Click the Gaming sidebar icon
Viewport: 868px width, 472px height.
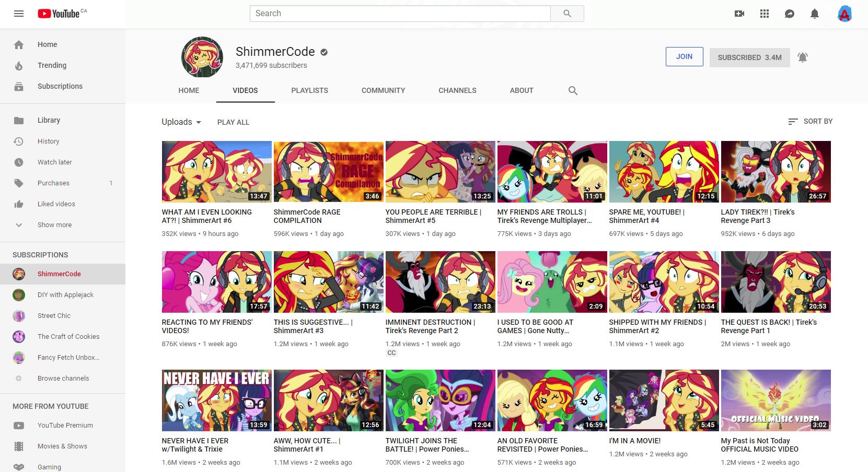(x=19, y=467)
